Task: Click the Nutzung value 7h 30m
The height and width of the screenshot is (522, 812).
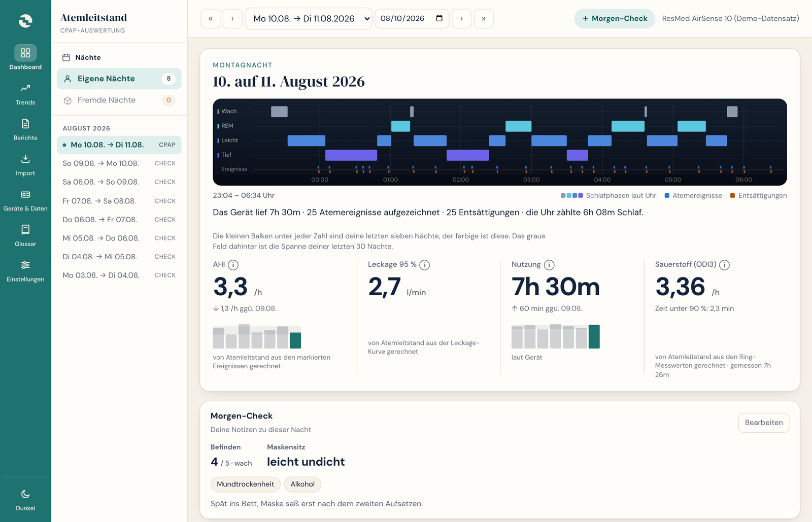Action: click(556, 287)
